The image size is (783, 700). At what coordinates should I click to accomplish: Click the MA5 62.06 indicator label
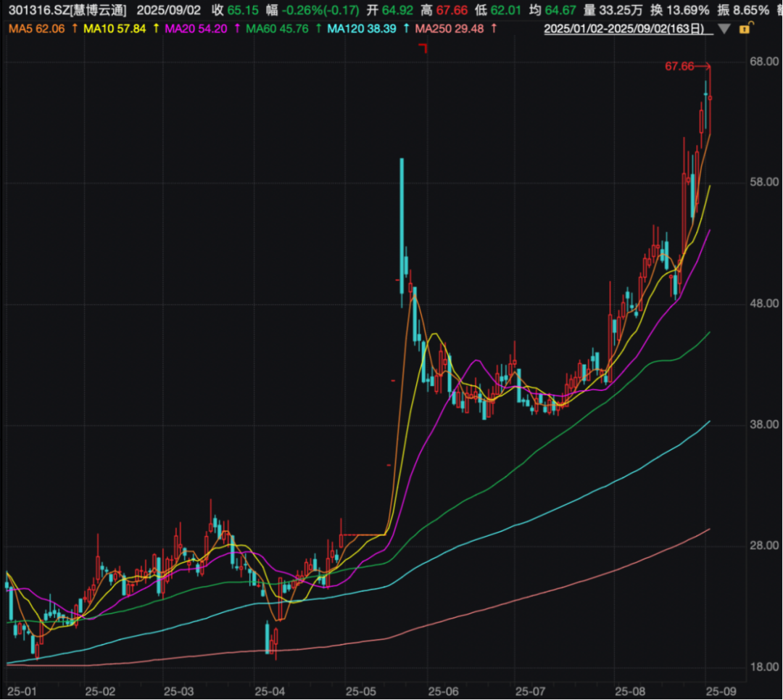tap(37, 29)
